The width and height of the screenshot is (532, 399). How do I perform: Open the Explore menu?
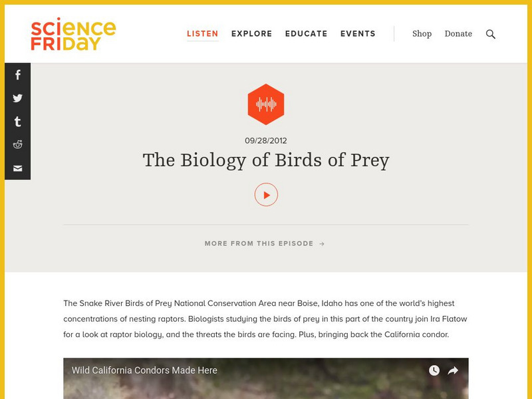click(x=252, y=34)
